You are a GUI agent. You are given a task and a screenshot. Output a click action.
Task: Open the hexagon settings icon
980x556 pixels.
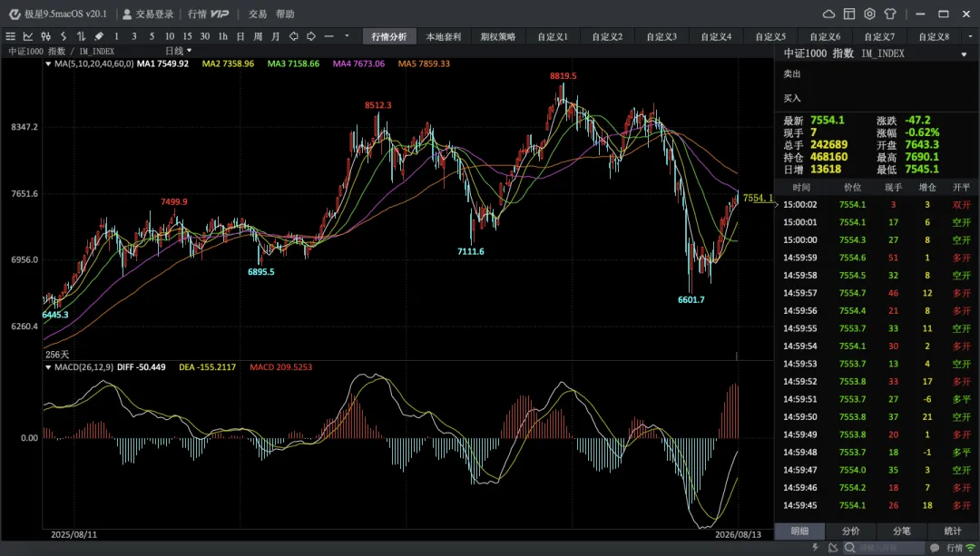click(870, 14)
